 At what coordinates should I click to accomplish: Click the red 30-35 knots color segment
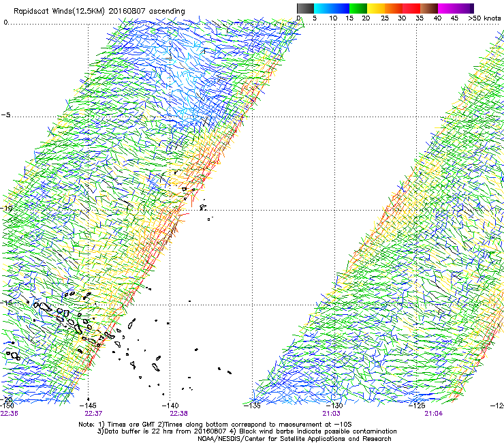click(x=411, y=8)
